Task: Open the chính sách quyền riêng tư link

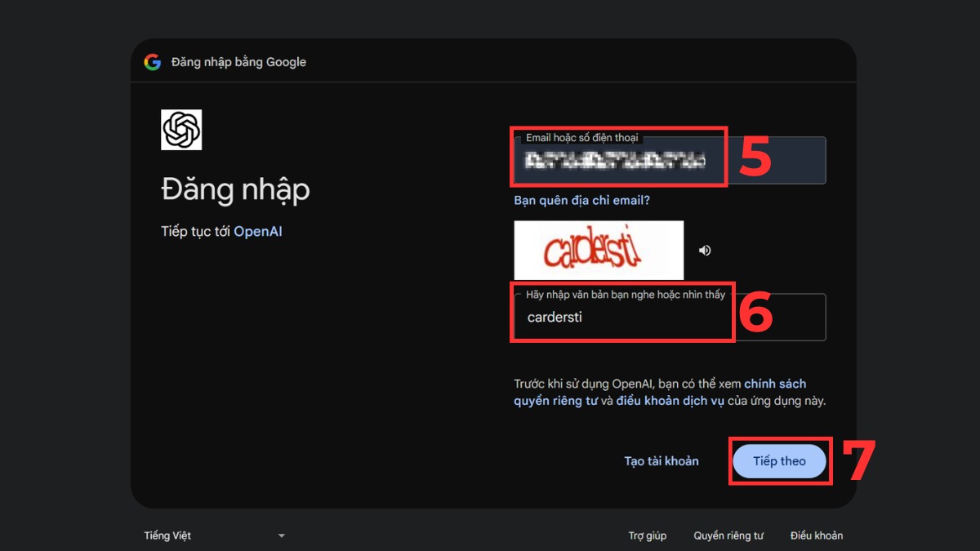Action: click(x=660, y=392)
